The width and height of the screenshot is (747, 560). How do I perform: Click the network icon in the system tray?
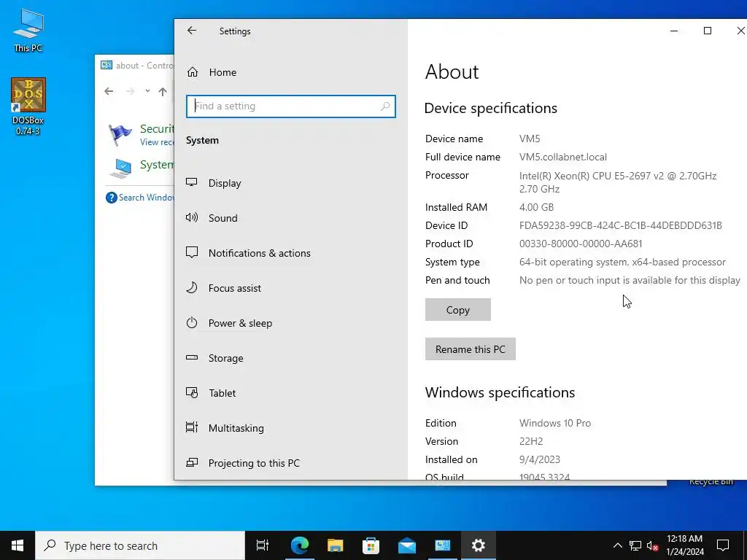(635, 545)
